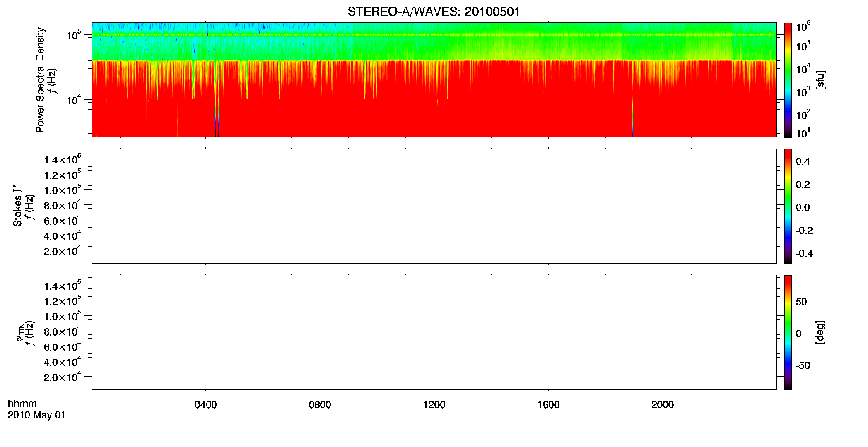Click the "hhmm" time format label

pyautogui.click(x=22, y=404)
